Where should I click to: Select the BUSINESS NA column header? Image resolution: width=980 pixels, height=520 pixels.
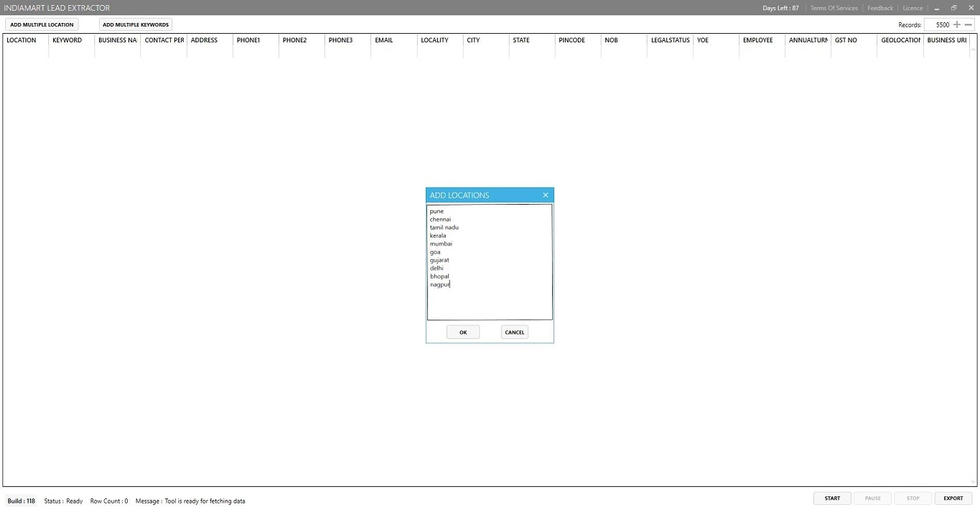pos(117,40)
